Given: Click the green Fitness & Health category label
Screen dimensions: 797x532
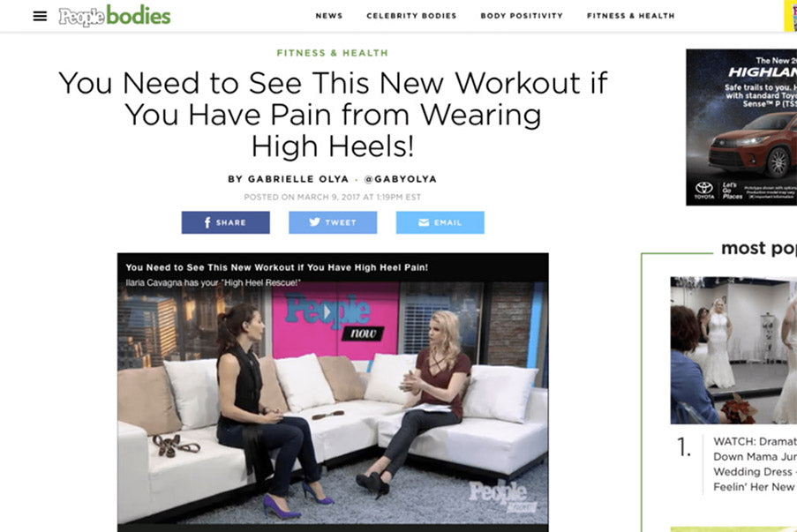Looking at the screenshot, I should point(333,53).
